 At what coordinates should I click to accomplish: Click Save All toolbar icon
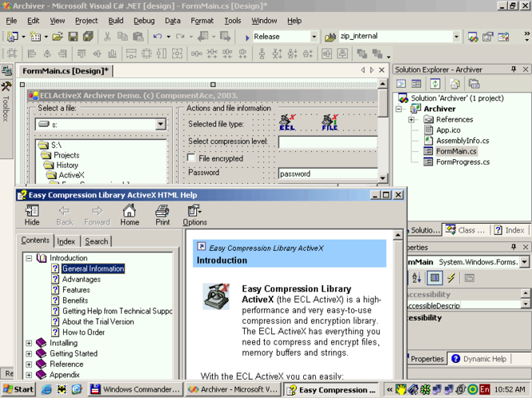click(88, 36)
